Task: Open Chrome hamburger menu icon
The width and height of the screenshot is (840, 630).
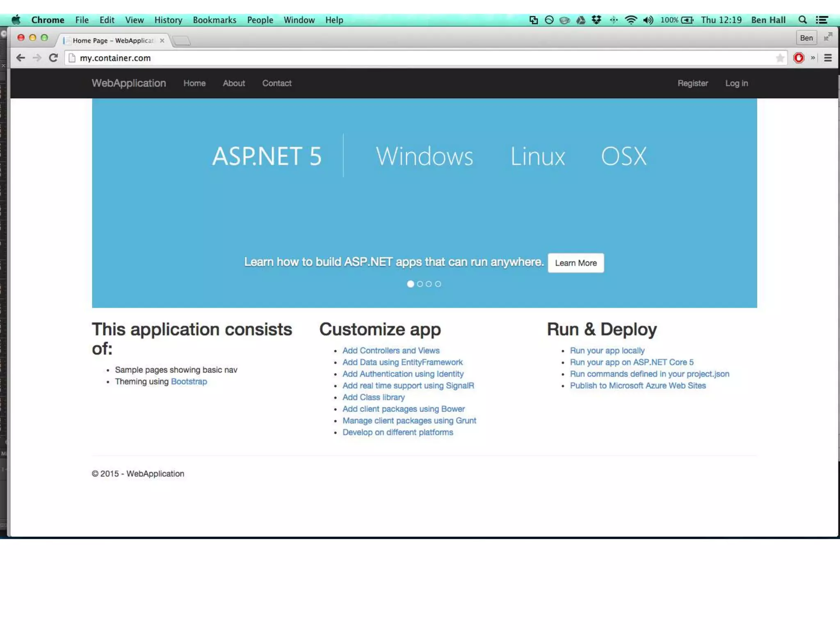Action: point(828,58)
